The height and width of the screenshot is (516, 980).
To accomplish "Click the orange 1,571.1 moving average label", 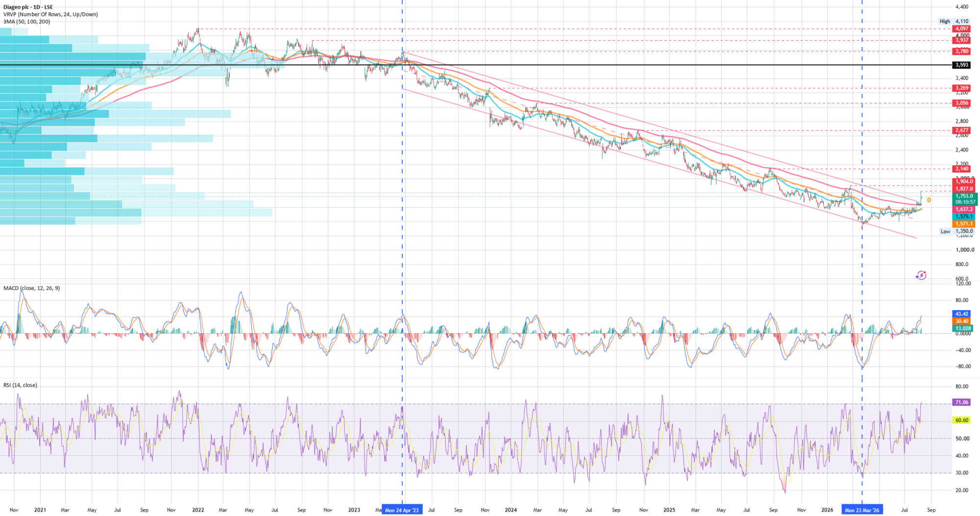I will pos(964,224).
